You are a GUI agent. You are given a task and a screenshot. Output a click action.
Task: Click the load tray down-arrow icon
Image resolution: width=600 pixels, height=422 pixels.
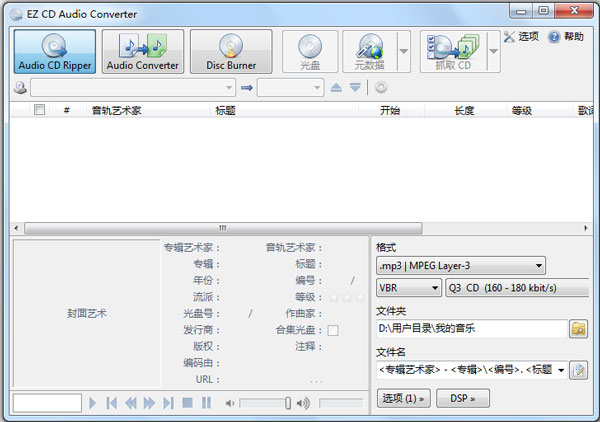point(355,88)
